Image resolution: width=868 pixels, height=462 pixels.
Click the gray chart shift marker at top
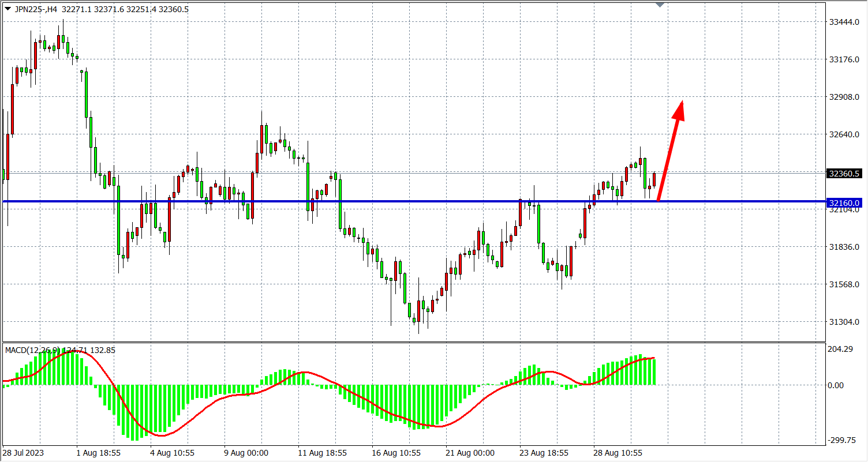(x=661, y=5)
